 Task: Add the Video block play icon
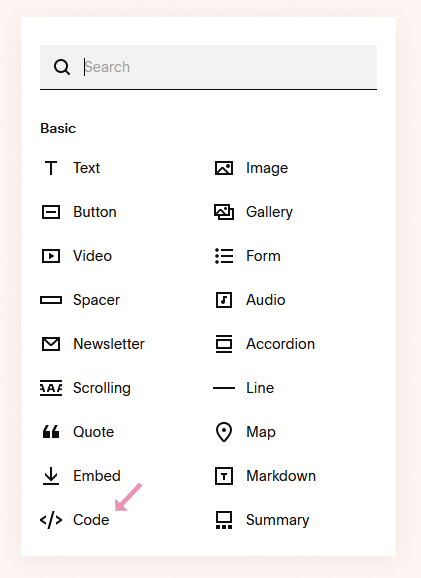[51, 256]
